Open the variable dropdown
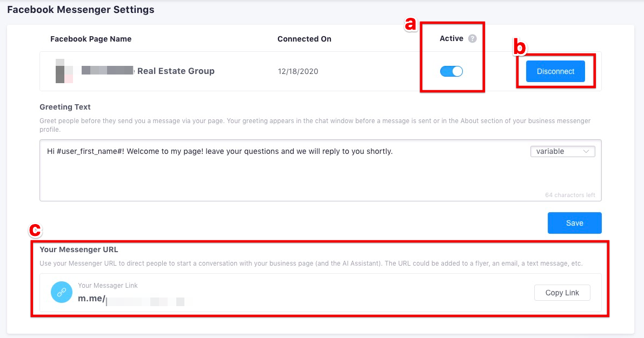This screenshot has width=644, height=338. click(x=563, y=151)
